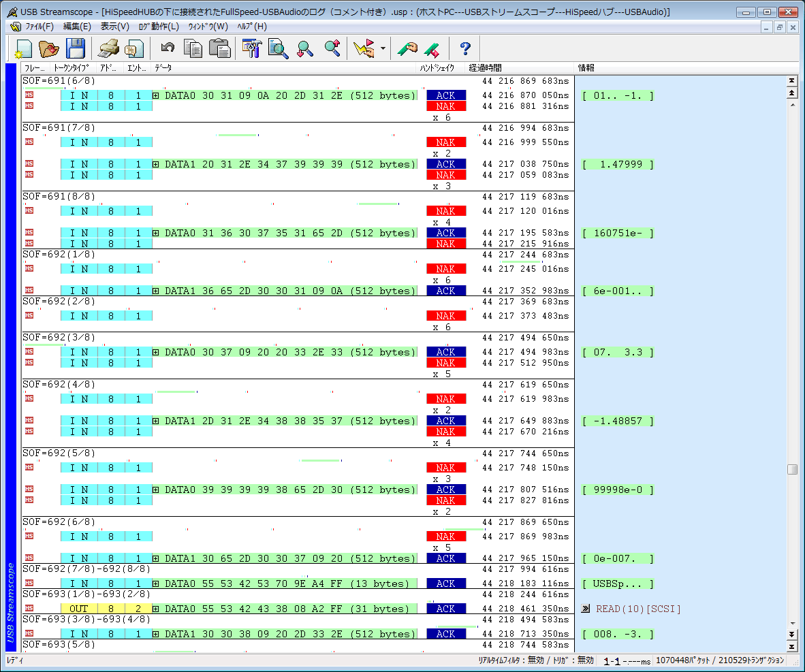Click the HS badge on the 13 bytes row
805x672 pixels.
coord(29,583)
